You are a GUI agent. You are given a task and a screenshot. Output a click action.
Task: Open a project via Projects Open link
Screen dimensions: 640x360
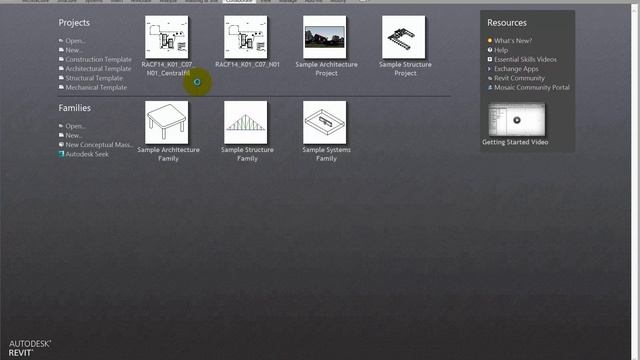pos(75,41)
